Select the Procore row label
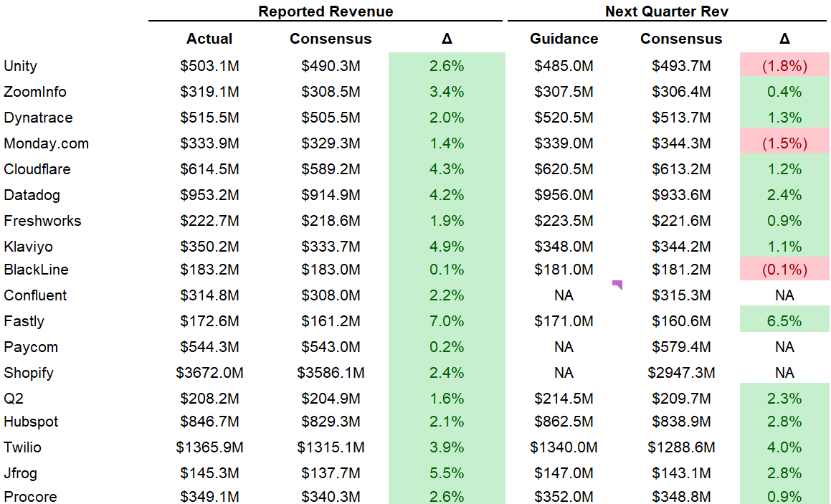 coord(30,497)
